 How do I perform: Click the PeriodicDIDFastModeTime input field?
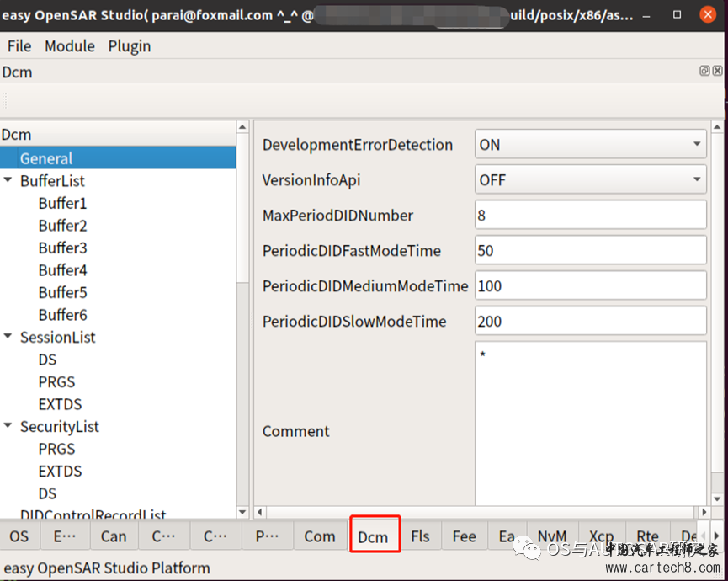(591, 250)
